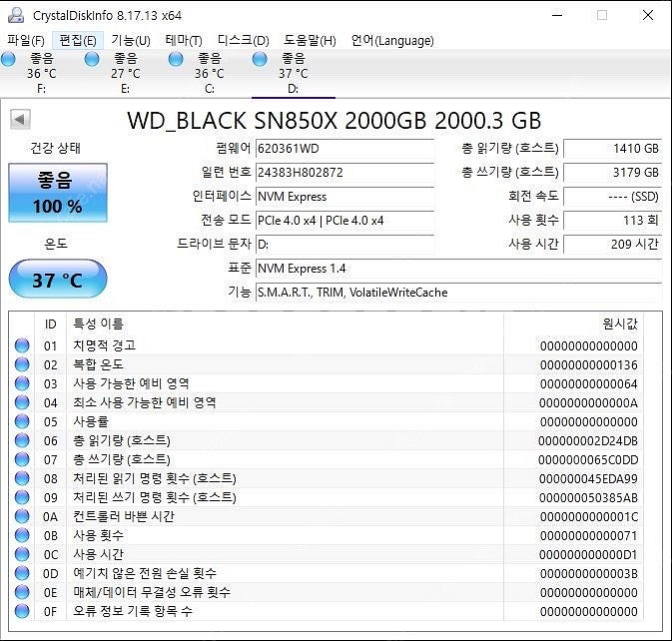This screenshot has height=641, width=672.
Task: Click the features field S.M.A.R.T., TRIM
Action: pos(458,293)
